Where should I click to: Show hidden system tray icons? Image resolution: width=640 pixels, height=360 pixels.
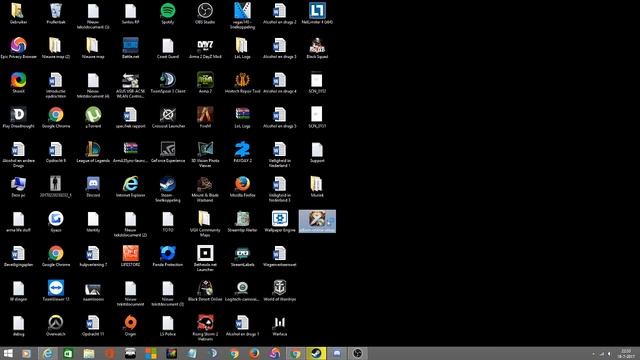pyautogui.click(x=593, y=354)
